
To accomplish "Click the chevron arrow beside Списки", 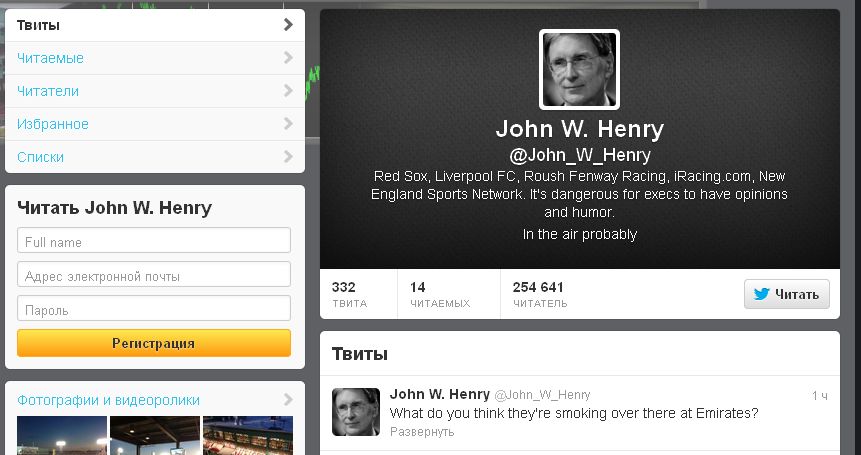I will point(288,156).
